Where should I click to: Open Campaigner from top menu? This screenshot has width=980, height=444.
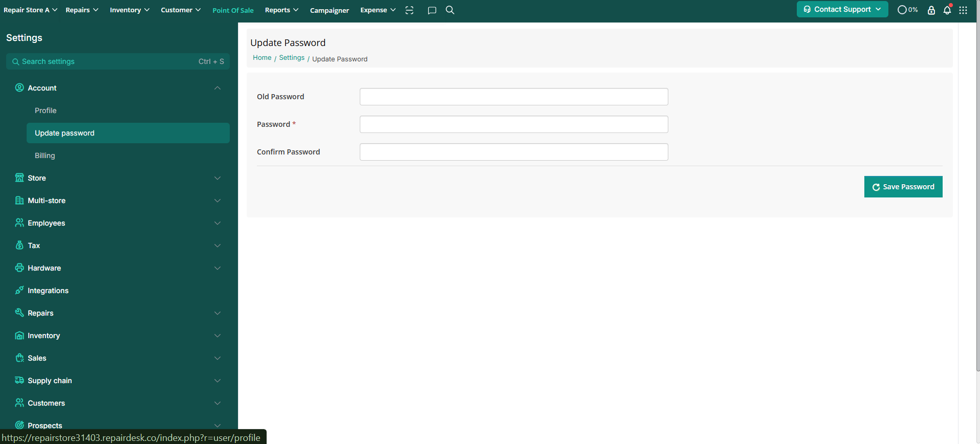click(329, 10)
